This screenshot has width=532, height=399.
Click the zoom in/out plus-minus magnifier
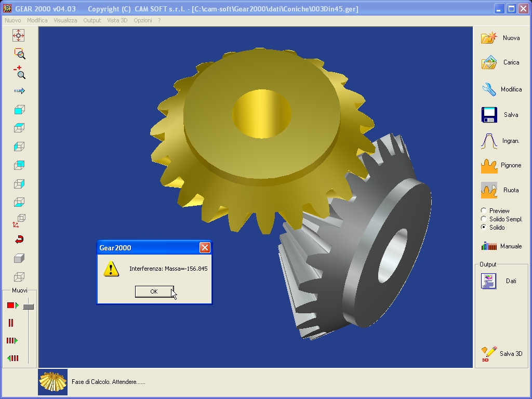click(19, 72)
